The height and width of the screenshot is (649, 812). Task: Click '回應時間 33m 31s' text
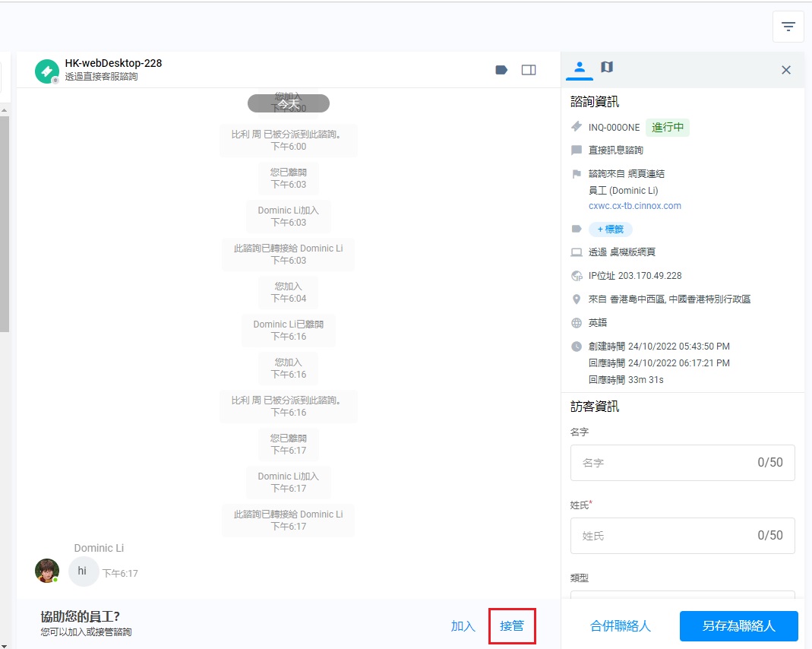click(626, 380)
